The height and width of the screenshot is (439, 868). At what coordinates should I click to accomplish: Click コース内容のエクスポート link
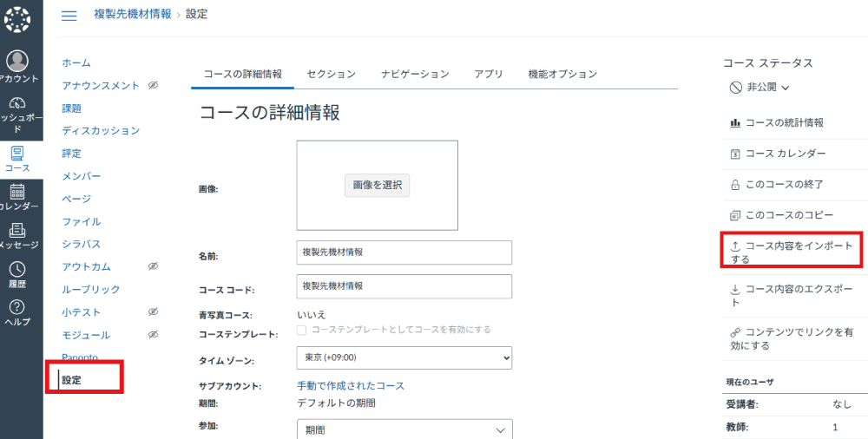point(792,296)
